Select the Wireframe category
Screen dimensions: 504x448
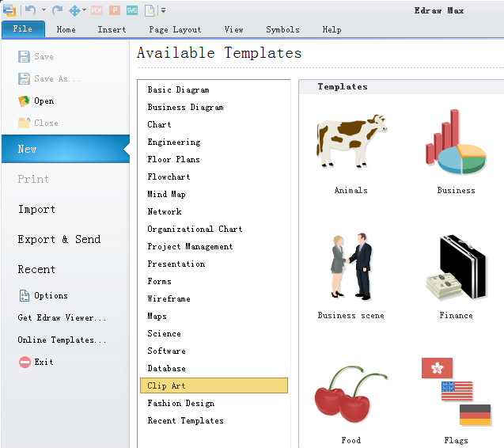[x=169, y=298]
